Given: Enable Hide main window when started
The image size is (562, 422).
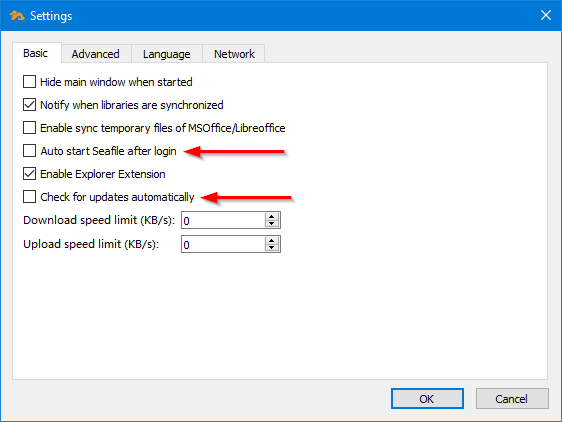Looking at the screenshot, I should [29, 82].
